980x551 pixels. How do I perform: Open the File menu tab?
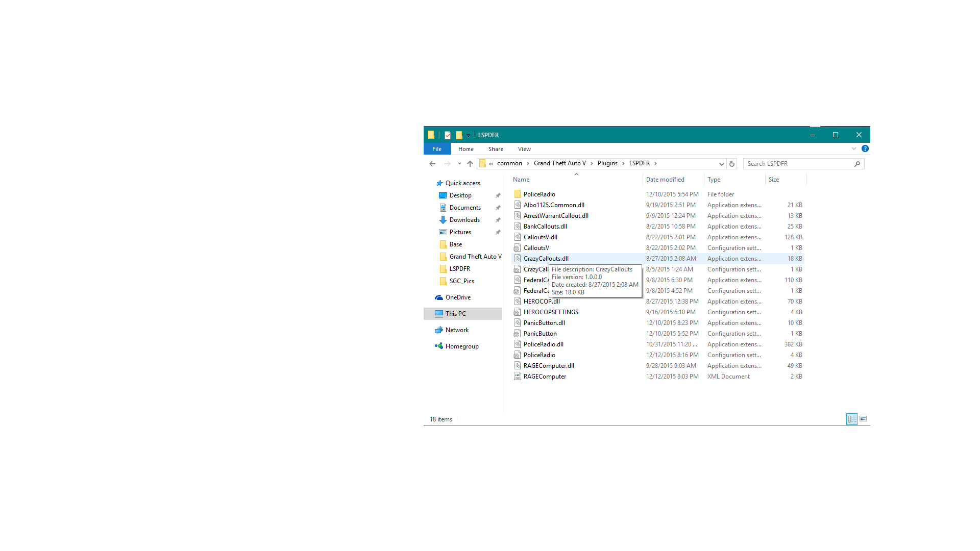(x=437, y=149)
